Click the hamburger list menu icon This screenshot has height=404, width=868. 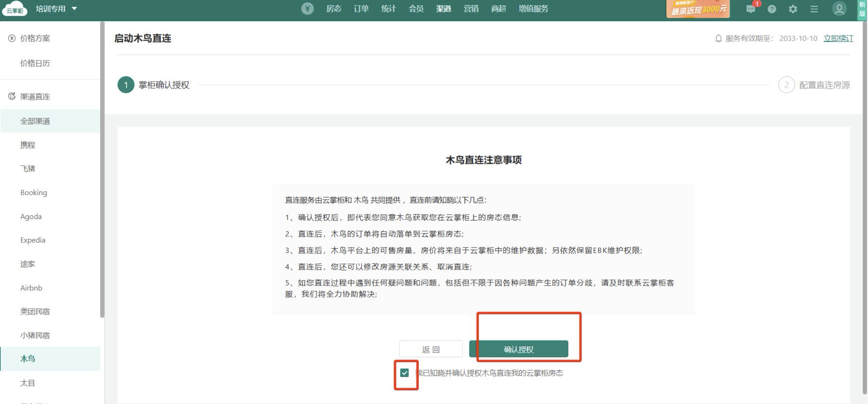click(814, 9)
